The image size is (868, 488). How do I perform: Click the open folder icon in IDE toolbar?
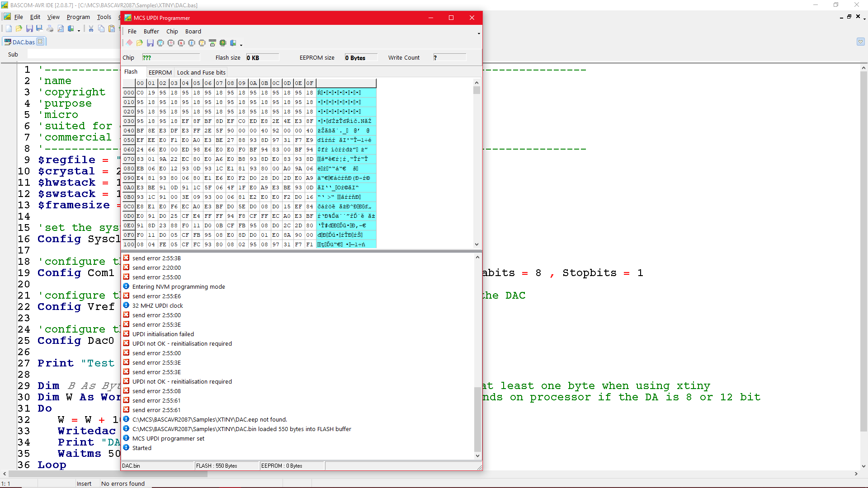click(x=19, y=28)
